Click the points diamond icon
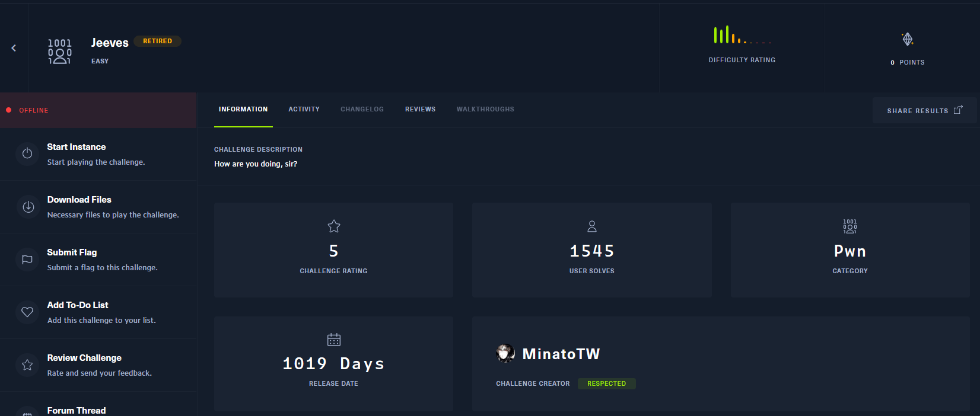This screenshot has width=980, height=416. coord(908,39)
